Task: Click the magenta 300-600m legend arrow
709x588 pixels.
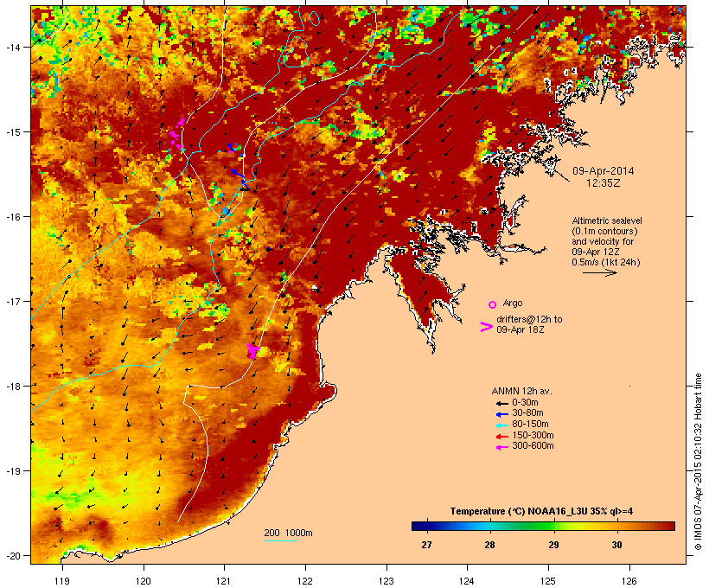Action: coord(501,447)
